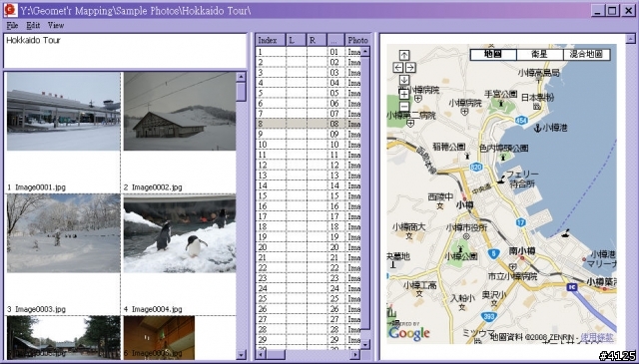Switch map to 地圖 view
This screenshot has width=639, height=364.
[493, 55]
